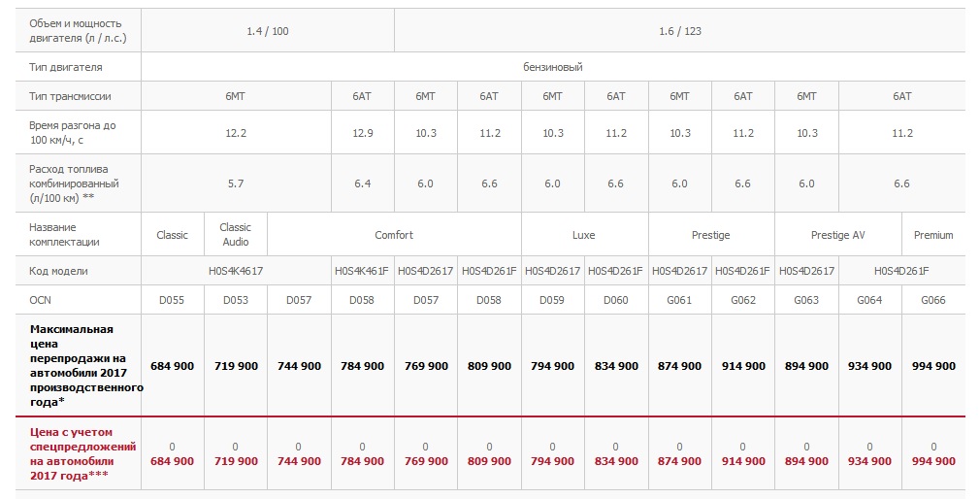Screen dimensions: 980x499
Task: Click the OCN code G066
Action: tap(933, 300)
